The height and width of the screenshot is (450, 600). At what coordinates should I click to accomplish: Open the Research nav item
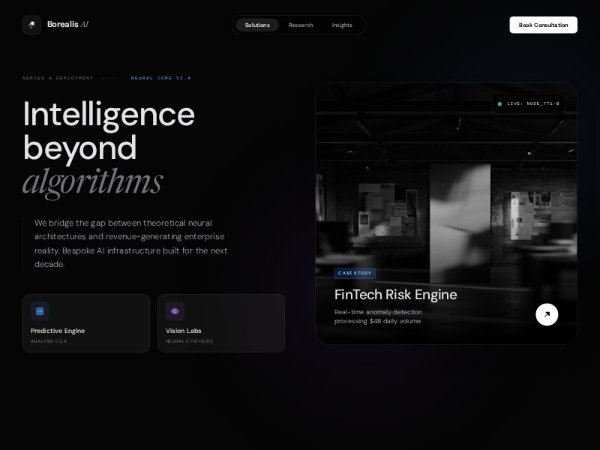pyautogui.click(x=301, y=25)
